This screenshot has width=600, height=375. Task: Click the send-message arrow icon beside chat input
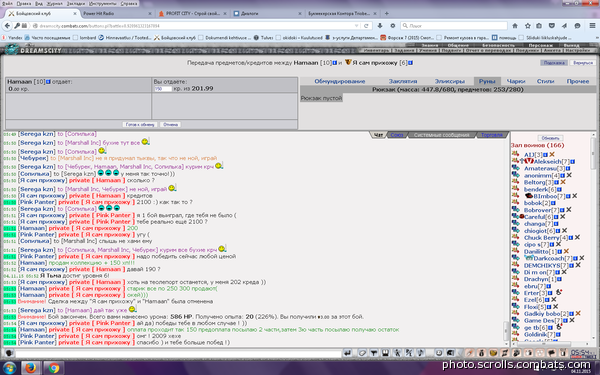[347, 353]
